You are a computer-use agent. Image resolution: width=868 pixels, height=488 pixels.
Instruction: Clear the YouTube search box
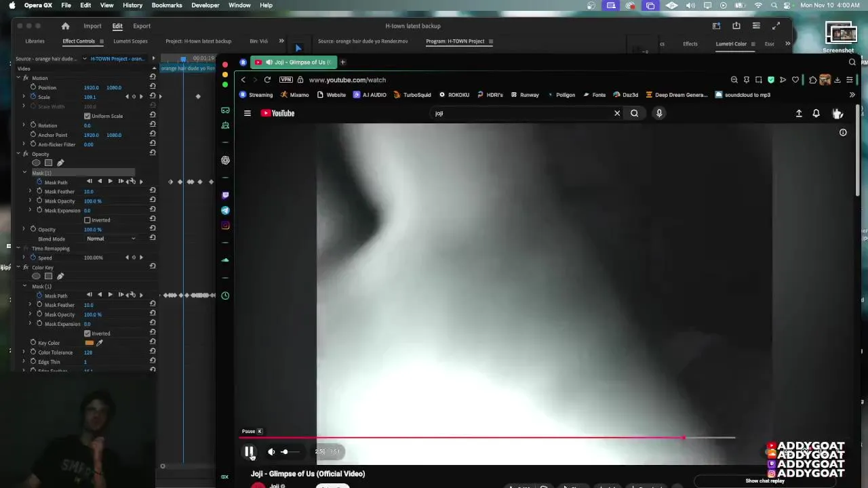click(617, 113)
